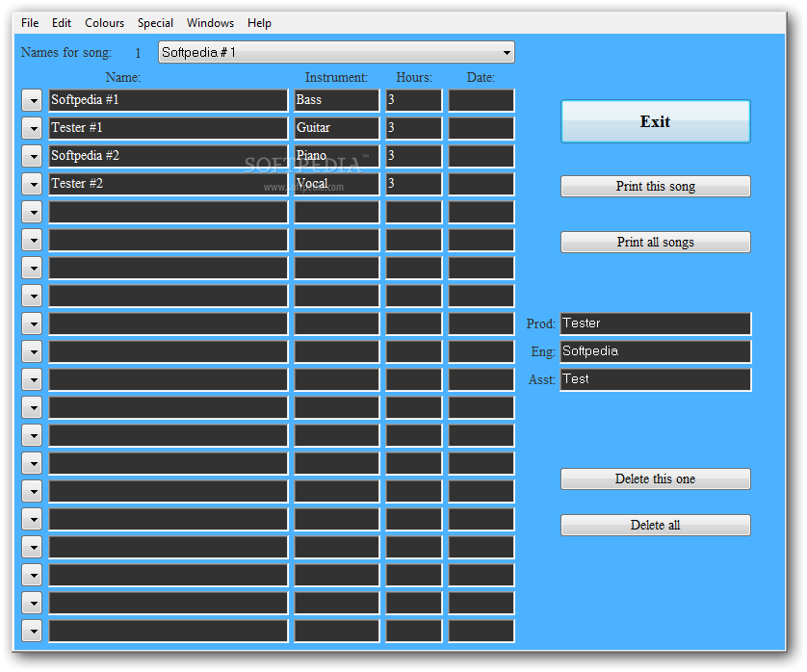This screenshot has width=807, height=672.
Task: Click the Date field in the Tester #2 row
Action: click(x=481, y=184)
